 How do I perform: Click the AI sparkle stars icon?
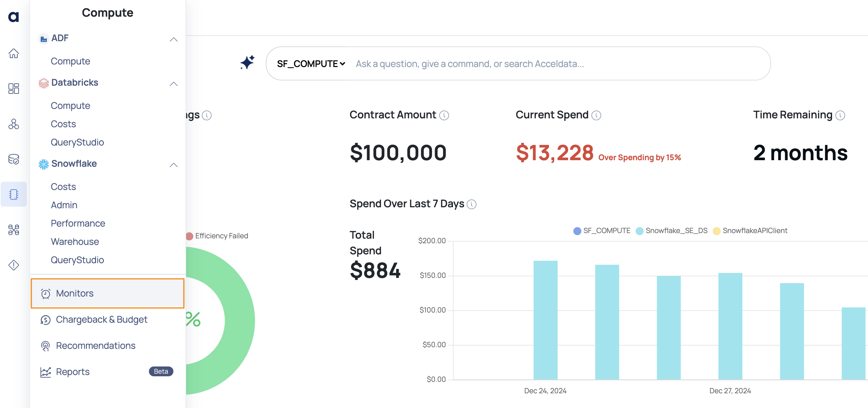click(x=247, y=62)
